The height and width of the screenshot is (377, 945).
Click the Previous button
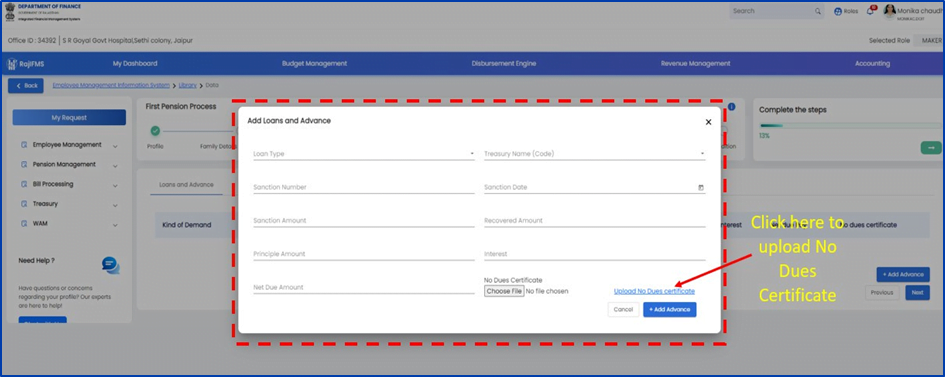point(882,293)
